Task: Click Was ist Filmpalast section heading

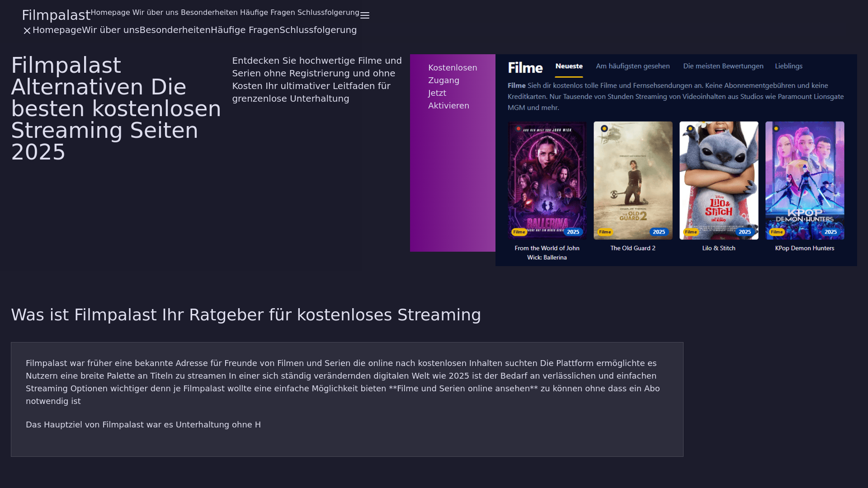Action: pyautogui.click(x=246, y=315)
